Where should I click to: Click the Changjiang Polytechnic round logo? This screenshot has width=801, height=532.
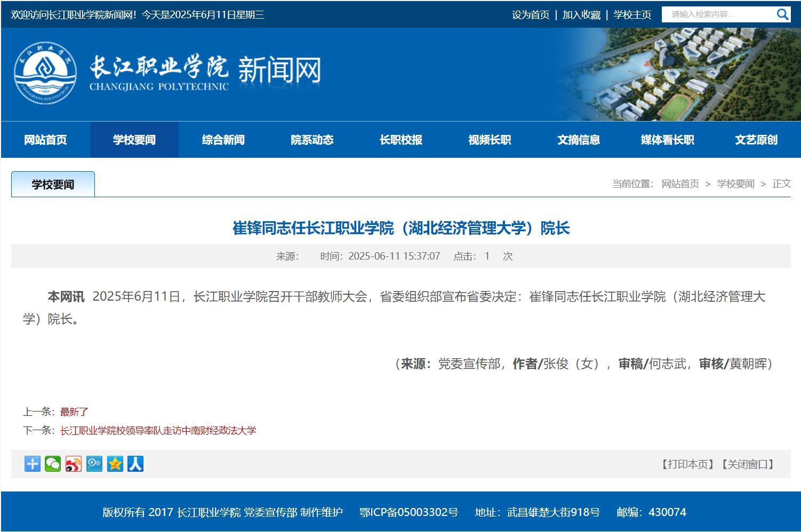tap(45, 72)
